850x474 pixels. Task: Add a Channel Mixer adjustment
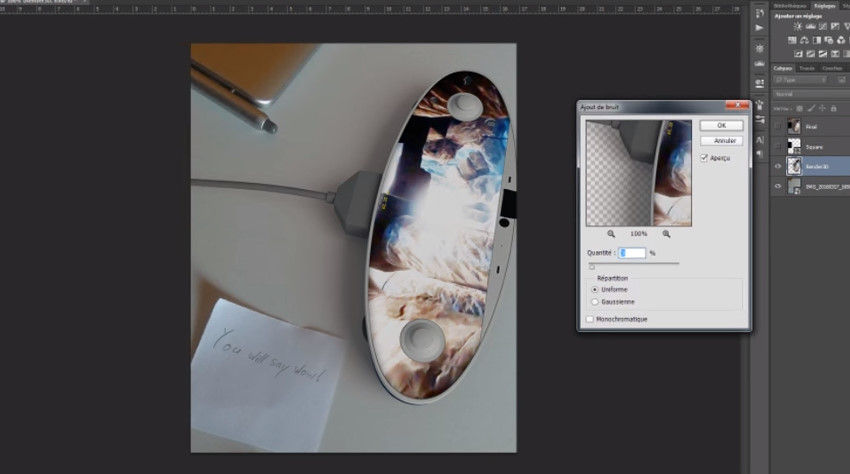click(840, 40)
